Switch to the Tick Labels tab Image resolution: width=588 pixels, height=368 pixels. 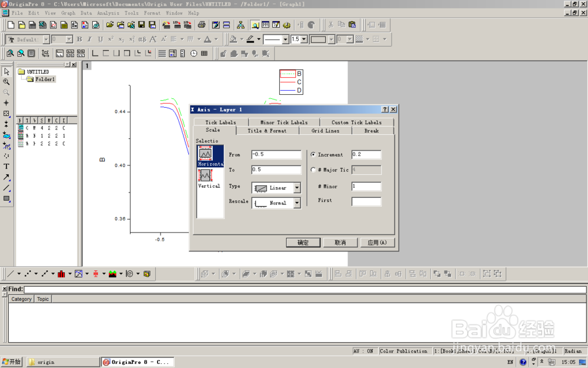pyautogui.click(x=221, y=122)
